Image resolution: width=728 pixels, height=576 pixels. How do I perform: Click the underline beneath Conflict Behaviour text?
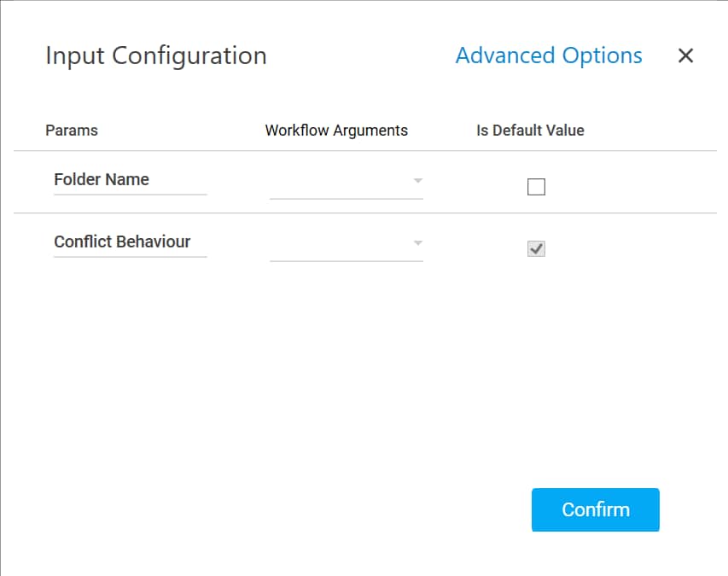130,256
